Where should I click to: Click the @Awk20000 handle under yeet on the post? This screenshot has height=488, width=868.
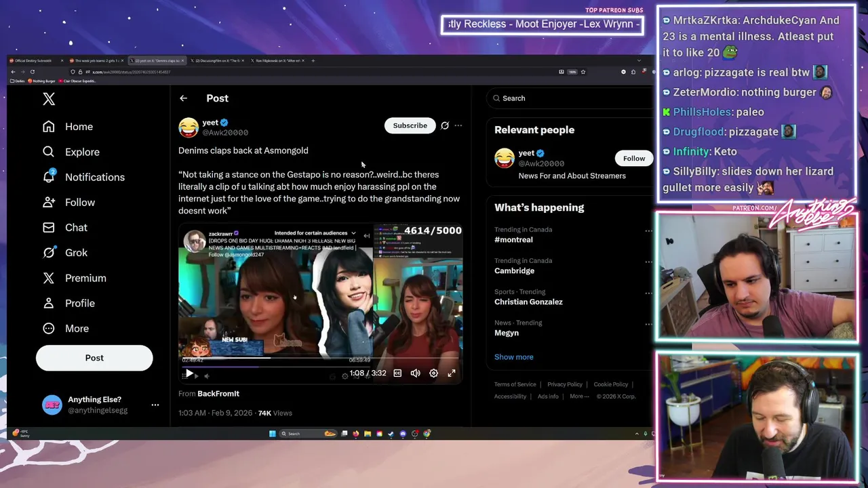tap(225, 133)
